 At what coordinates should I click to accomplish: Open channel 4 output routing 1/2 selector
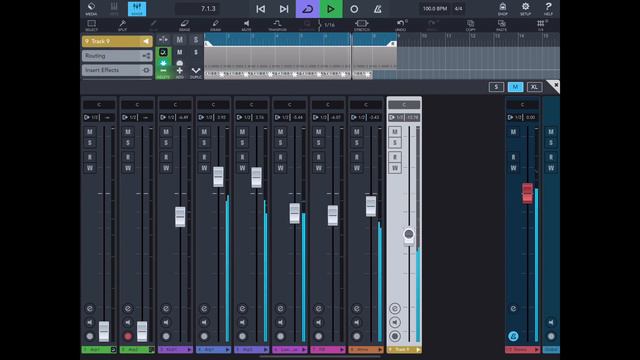coord(206,118)
